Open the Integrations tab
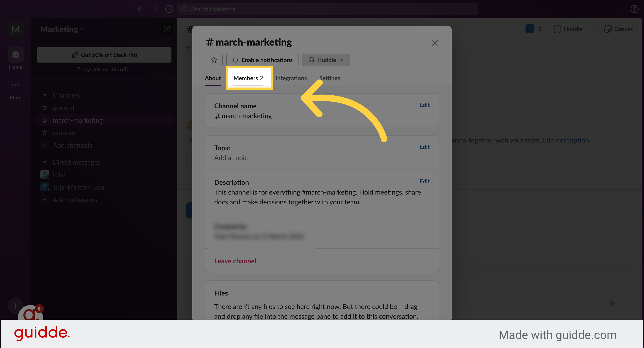Screen dimensions: 644x348 291,78
